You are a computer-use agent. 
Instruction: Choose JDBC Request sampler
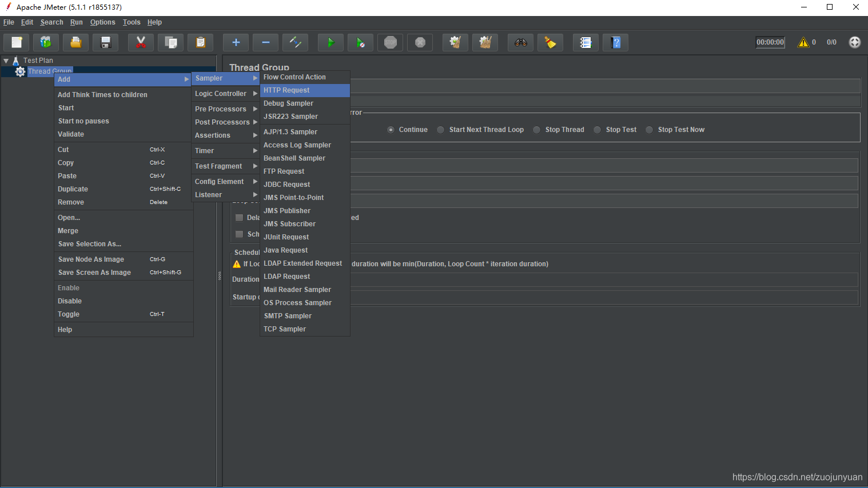305,185
